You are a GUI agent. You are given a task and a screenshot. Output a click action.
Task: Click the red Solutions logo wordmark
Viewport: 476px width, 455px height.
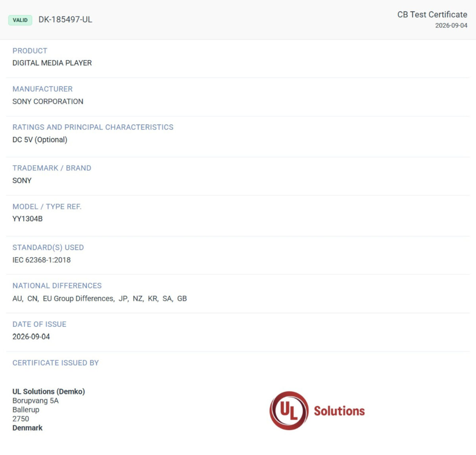click(339, 411)
